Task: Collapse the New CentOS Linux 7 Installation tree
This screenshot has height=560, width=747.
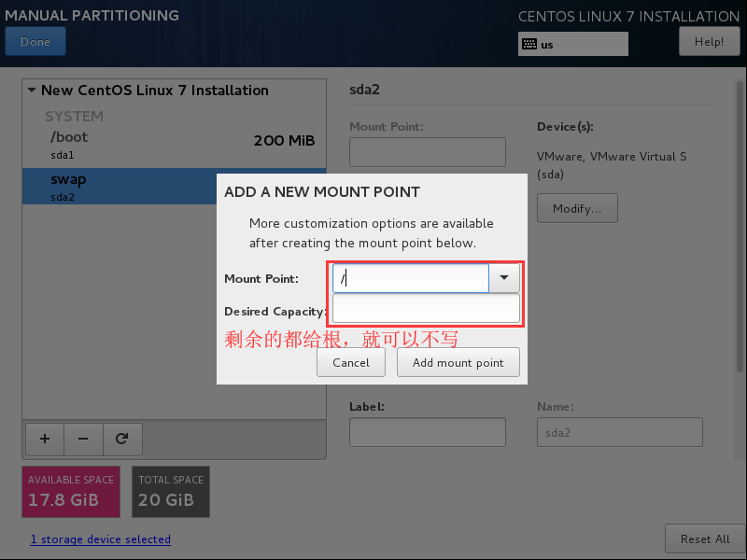Action: pos(32,90)
